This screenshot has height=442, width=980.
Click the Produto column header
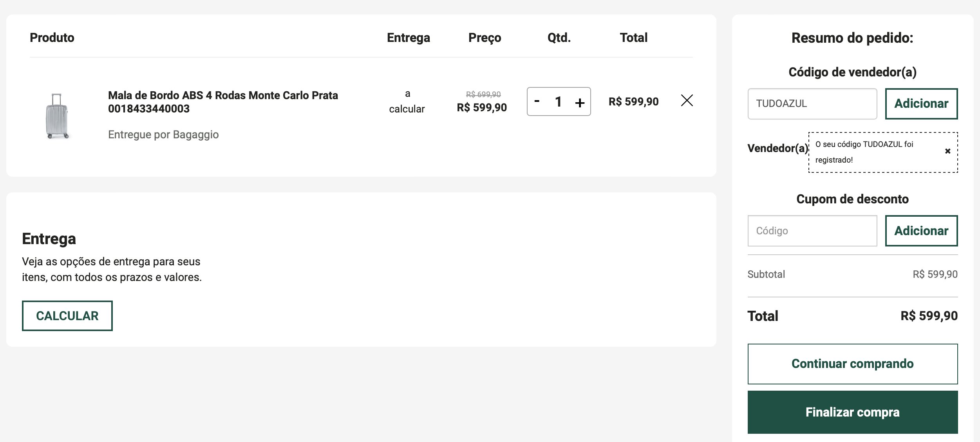[52, 38]
